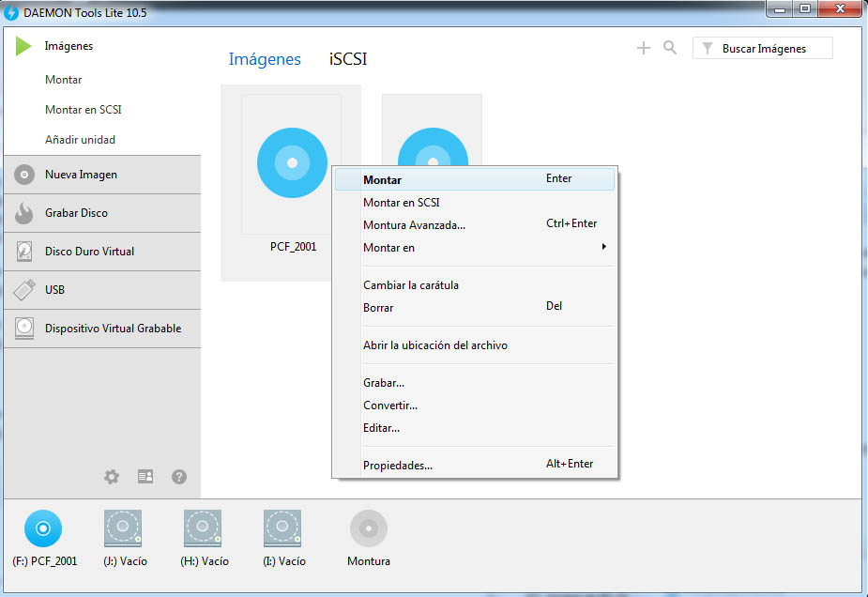This screenshot has width=868, height=597.
Task: Open the news panel icon
Action: pyautogui.click(x=145, y=476)
